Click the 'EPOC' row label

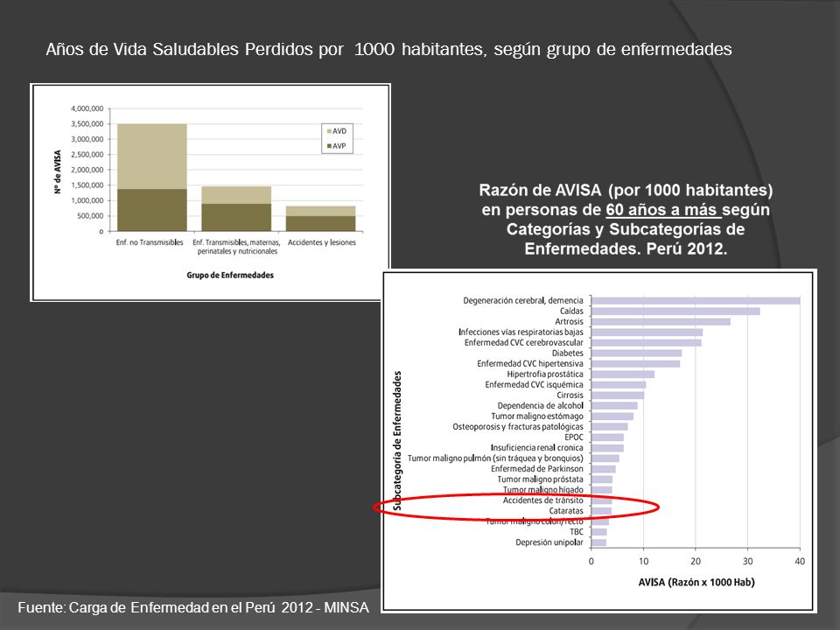point(574,437)
